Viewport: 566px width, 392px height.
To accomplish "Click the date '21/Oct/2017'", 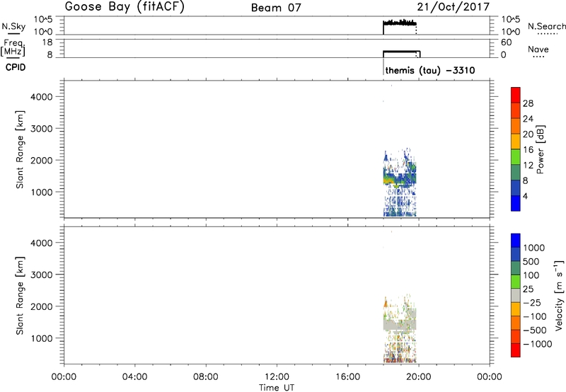I will click(x=454, y=7).
